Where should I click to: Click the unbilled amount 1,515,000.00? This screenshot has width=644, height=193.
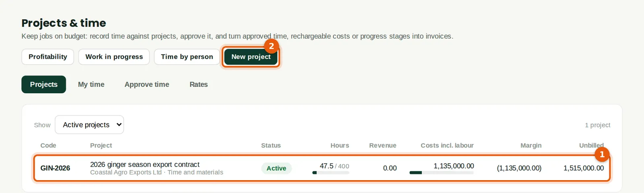coord(584,168)
